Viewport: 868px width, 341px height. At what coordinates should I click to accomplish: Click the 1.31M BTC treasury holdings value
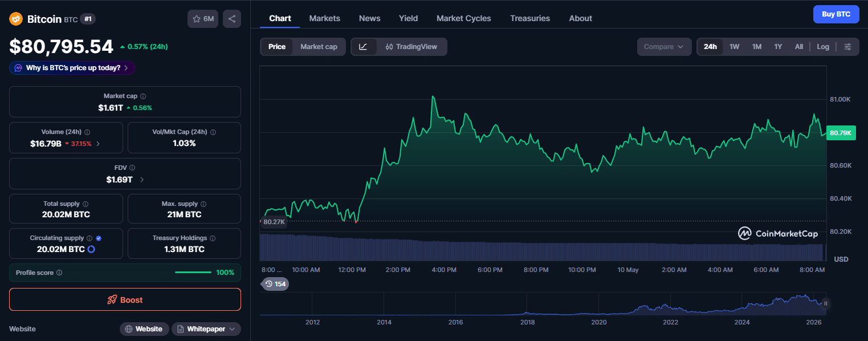(184, 249)
